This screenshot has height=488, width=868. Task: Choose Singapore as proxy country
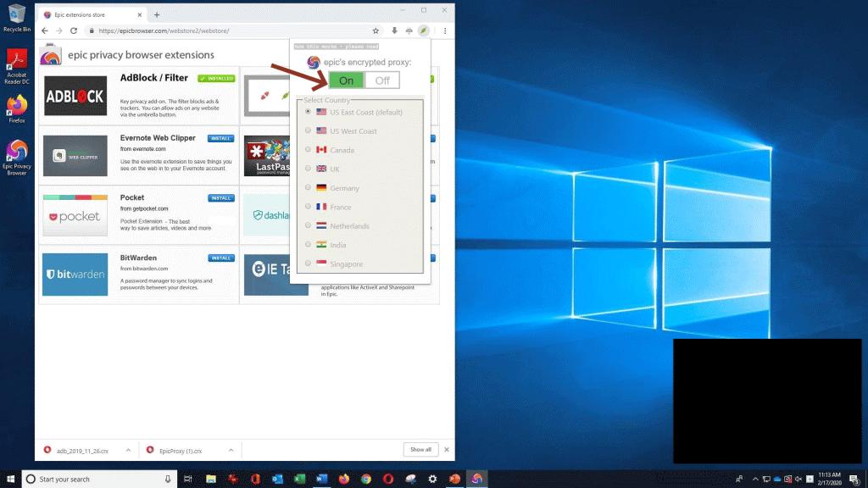[308, 263]
